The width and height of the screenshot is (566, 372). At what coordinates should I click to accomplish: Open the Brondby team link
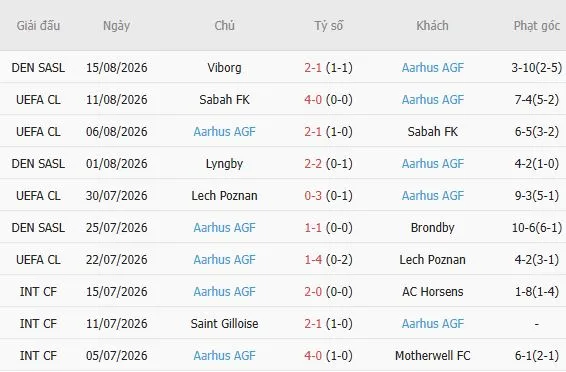[432, 228]
